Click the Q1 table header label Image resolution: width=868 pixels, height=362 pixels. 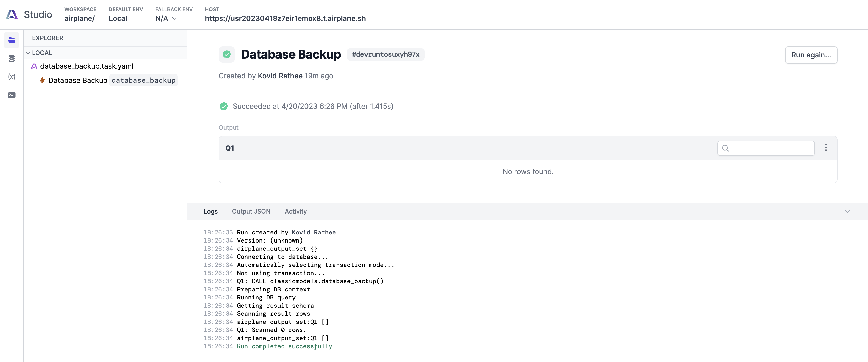(x=230, y=148)
